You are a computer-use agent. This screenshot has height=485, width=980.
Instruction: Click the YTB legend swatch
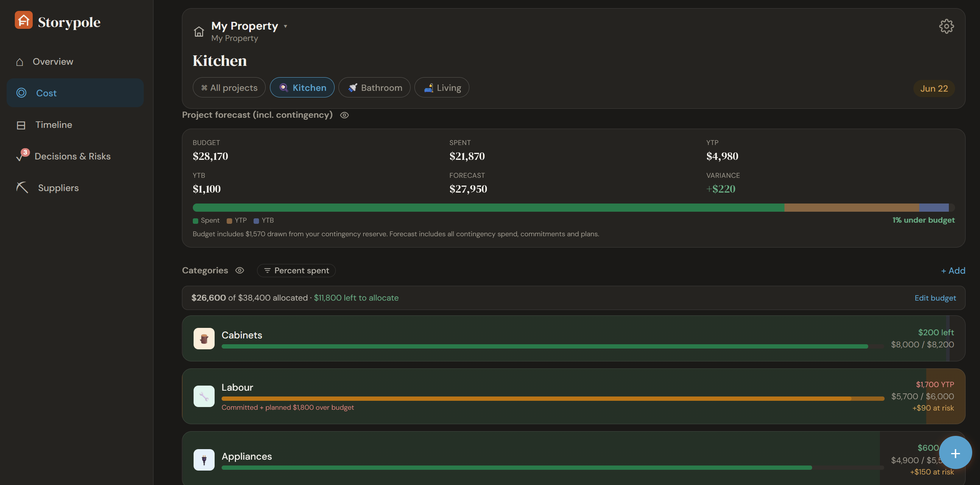point(256,221)
